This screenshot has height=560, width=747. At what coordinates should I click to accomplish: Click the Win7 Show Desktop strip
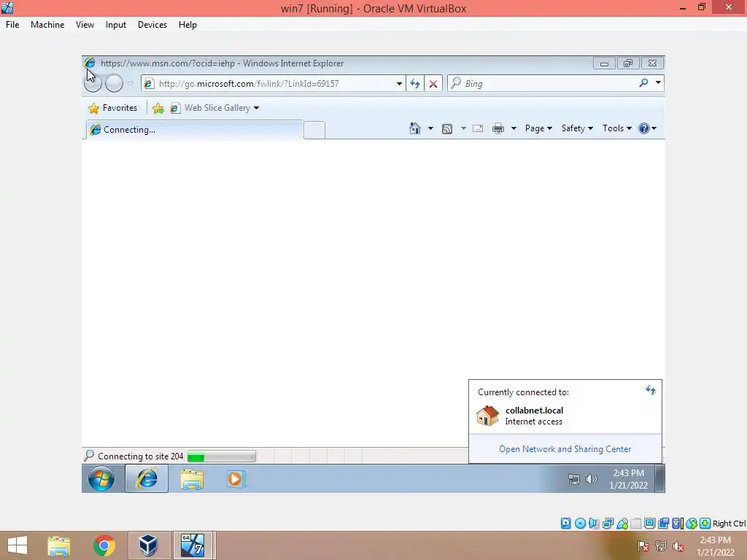coord(659,478)
